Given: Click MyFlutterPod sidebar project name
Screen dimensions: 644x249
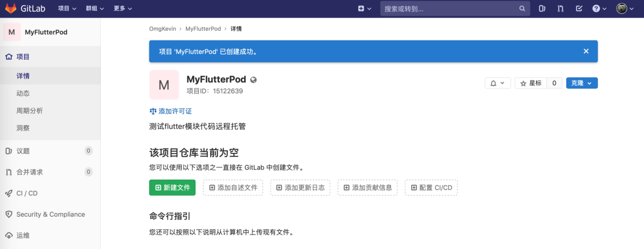Looking at the screenshot, I should 46,32.
